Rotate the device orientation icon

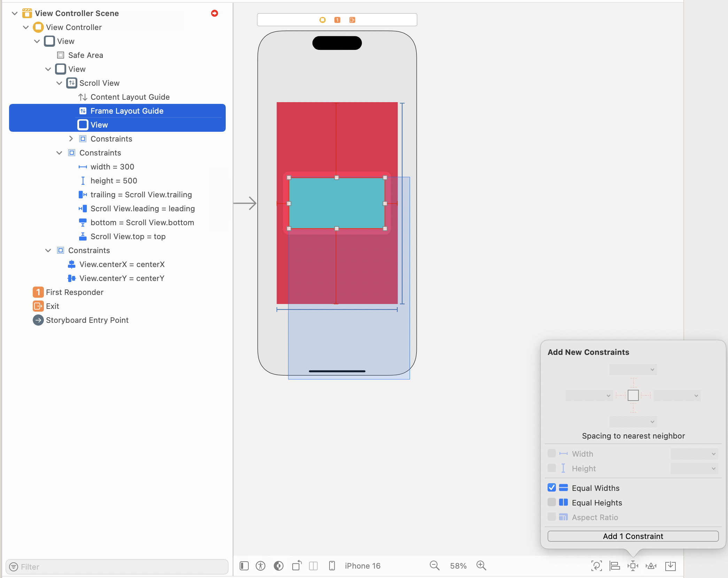coord(296,566)
